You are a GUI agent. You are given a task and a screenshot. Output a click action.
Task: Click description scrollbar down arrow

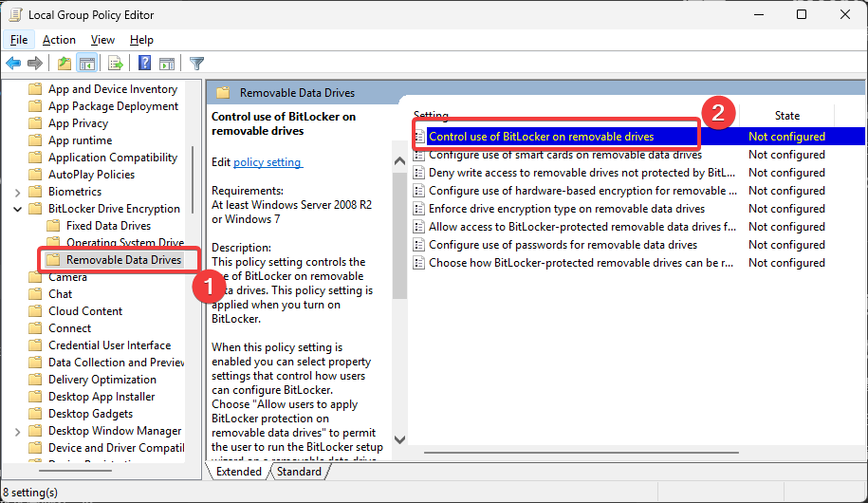(399, 439)
